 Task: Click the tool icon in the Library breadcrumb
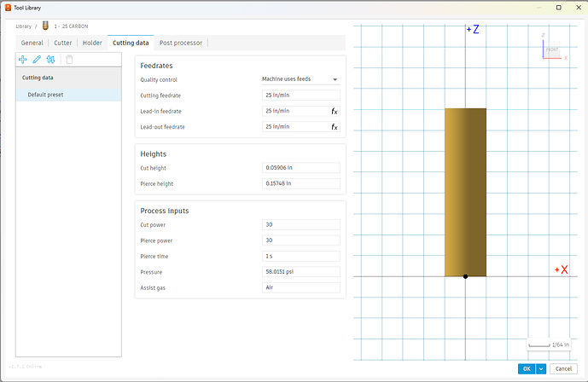[45, 26]
